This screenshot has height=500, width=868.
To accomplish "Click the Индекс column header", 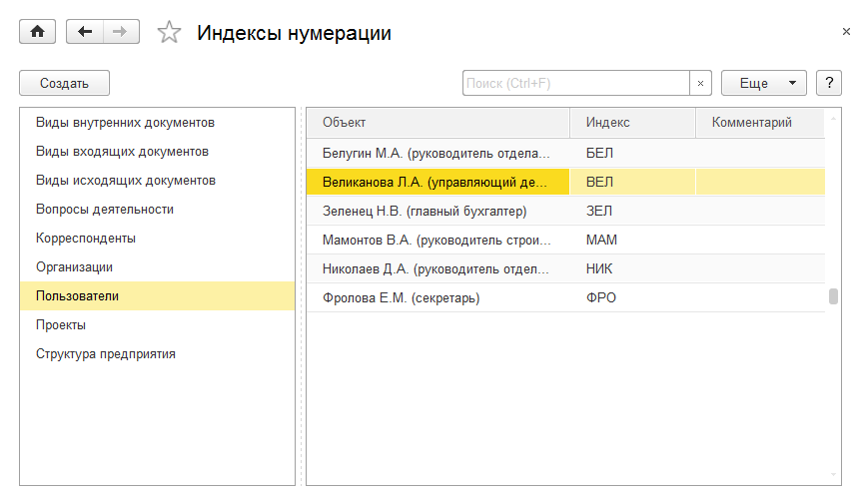I will pyautogui.click(x=631, y=123).
